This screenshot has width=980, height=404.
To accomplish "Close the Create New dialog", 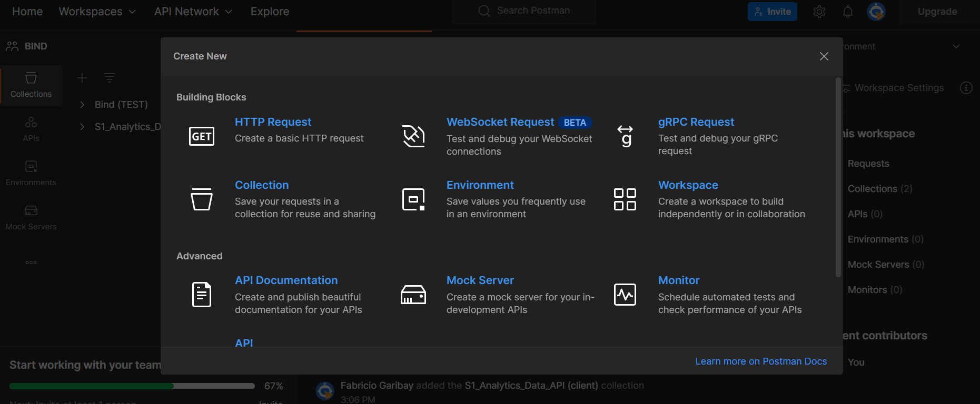I will click(x=824, y=56).
